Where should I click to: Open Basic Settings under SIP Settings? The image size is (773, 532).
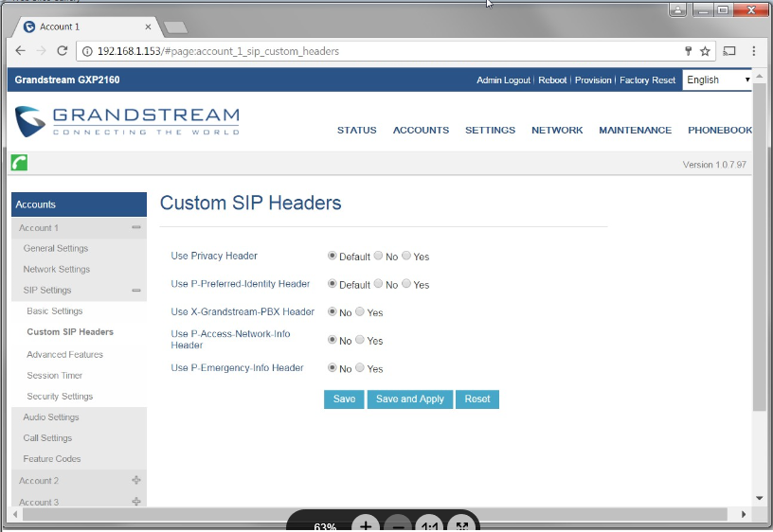coord(55,310)
